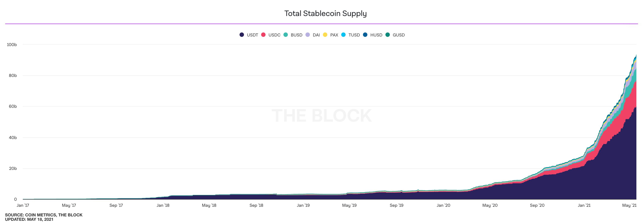Screen dimensions: 644x224
Task: Click the THE BLOCK watermark
Action: (x=322, y=116)
